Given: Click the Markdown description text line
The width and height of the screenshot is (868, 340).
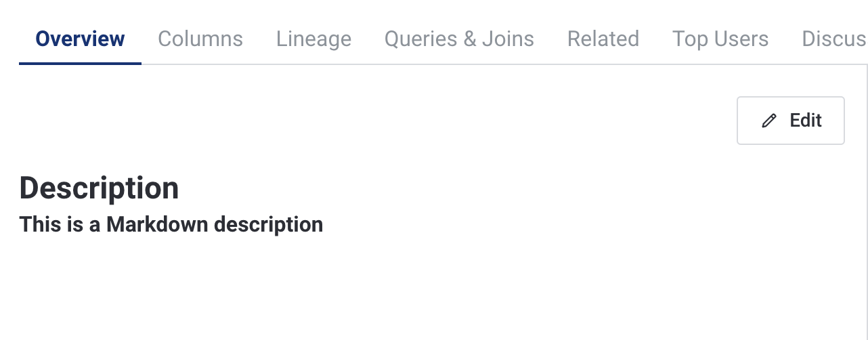Looking at the screenshot, I should coord(171,224).
